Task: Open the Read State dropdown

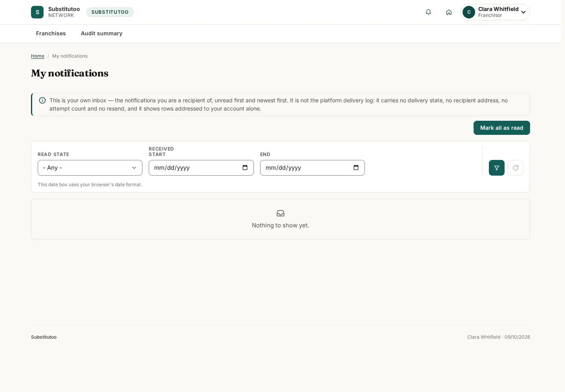Action: coord(90,168)
